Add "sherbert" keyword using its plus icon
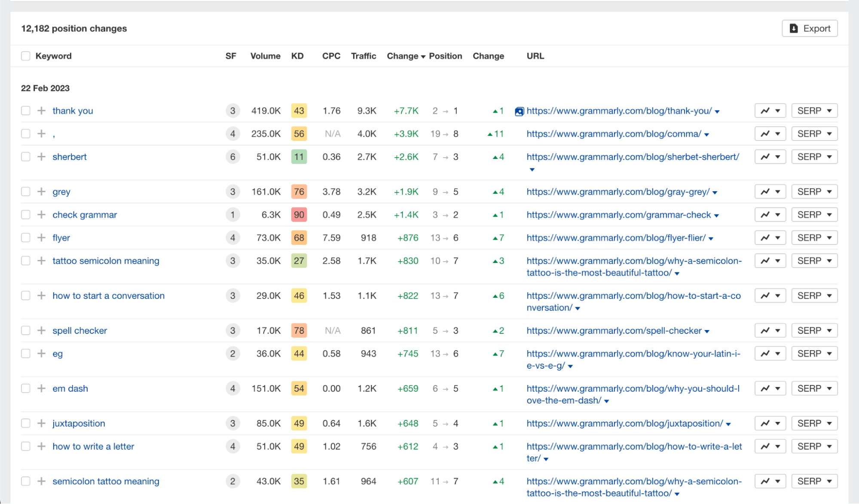 point(41,156)
